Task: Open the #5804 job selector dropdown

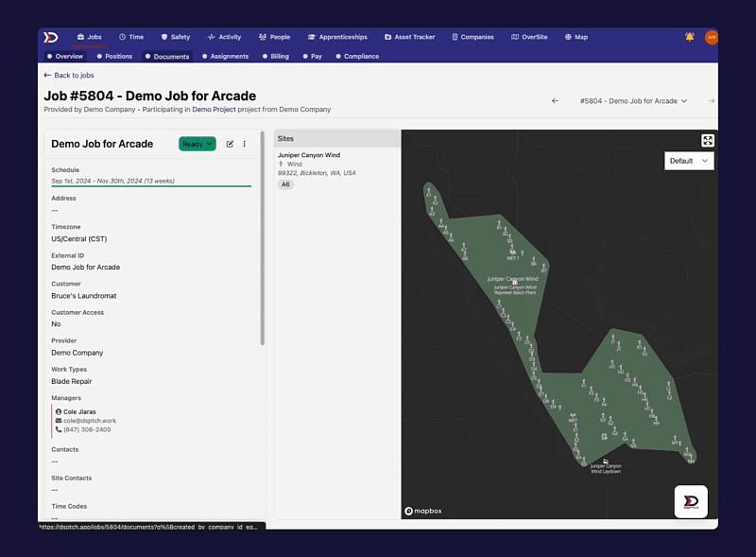Action: (633, 100)
